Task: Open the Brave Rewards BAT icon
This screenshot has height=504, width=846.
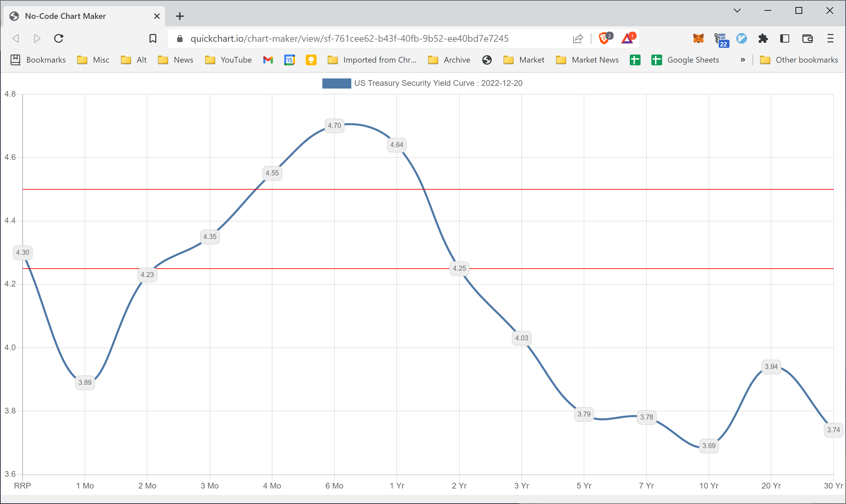Action: 628,38
